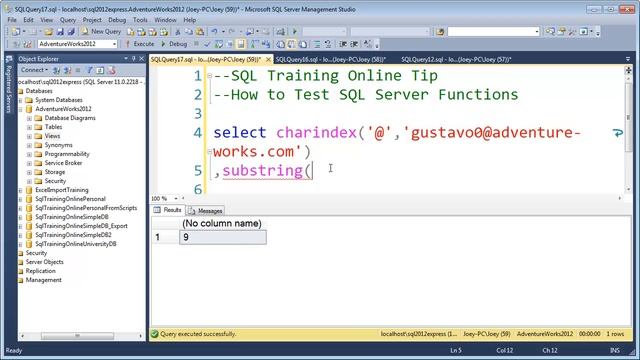Click Connect in Object Explorer
This screenshot has height=360, width=640.
(34, 70)
